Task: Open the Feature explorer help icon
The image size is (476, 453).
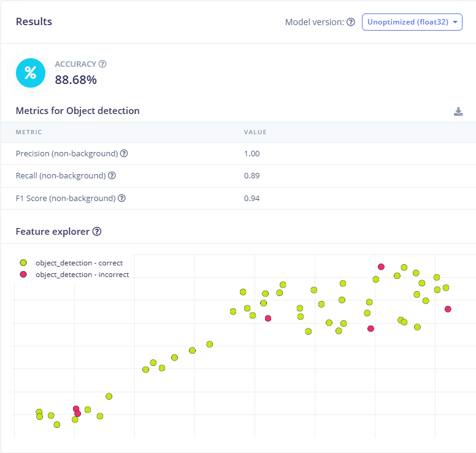Action: (96, 232)
